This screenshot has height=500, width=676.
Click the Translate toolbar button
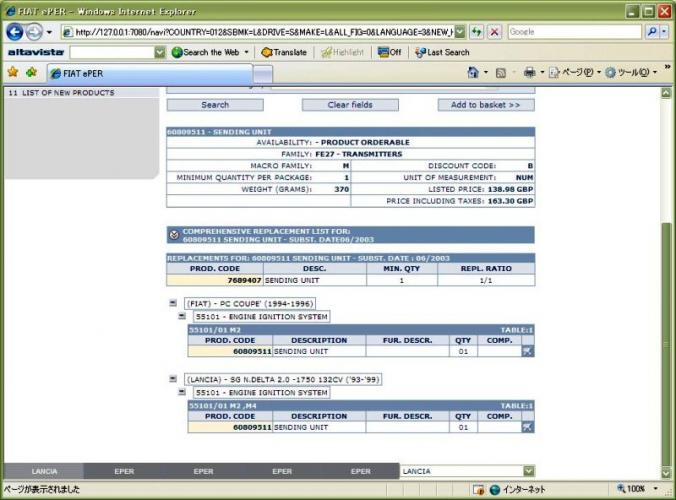tap(284, 52)
